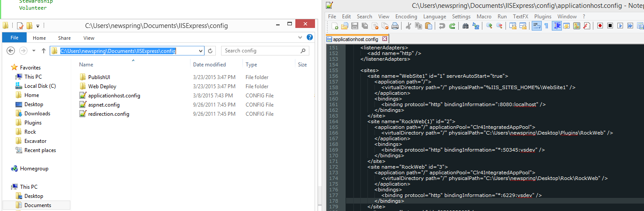Click the Stop Recording macro icon
Viewport: 644px width, 211px height.
pyautogui.click(x=610, y=26)
